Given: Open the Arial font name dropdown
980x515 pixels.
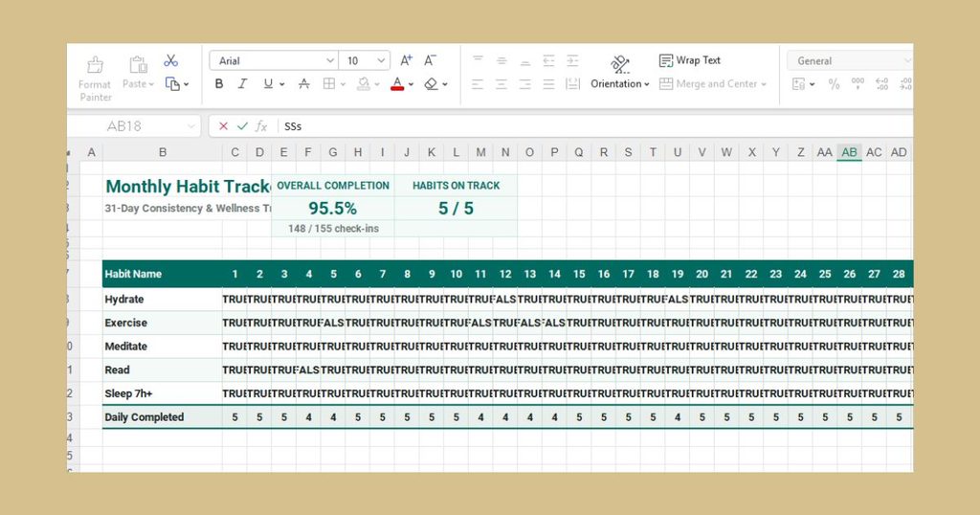Looking at the screenshot, I should (x=330, y=60).
